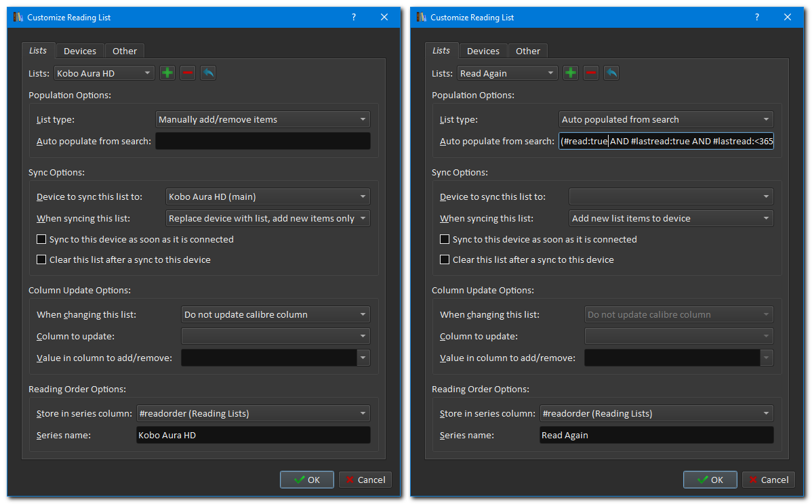Open the Other tab in the right dialog
Image resolution: width=812 pixels, height=504 pixels.
pos(528,51)
